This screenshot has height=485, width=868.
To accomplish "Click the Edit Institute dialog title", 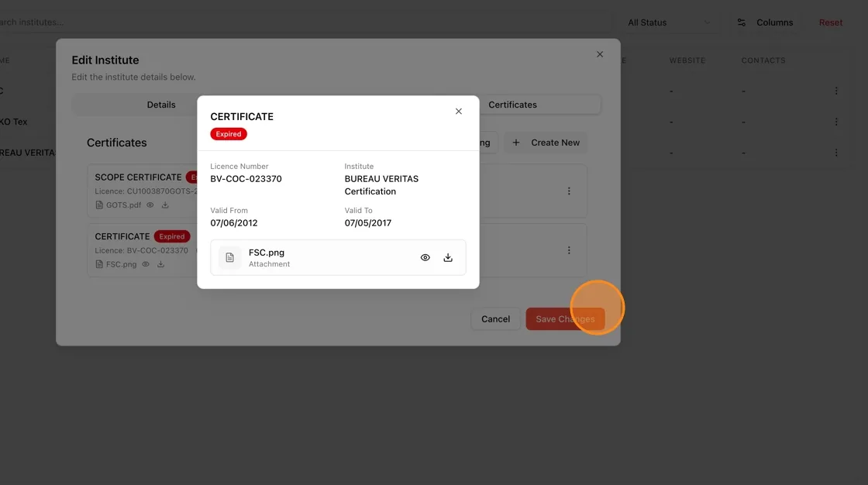I will [105, 60].
